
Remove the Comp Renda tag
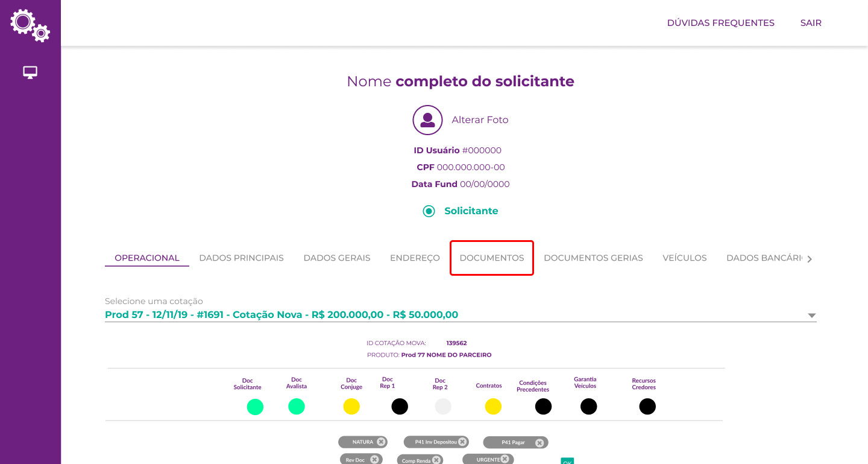[436, 460]
